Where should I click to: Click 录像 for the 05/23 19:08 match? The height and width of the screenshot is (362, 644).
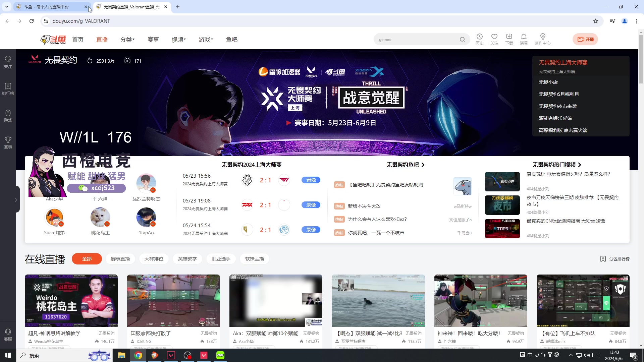(311, 205)
